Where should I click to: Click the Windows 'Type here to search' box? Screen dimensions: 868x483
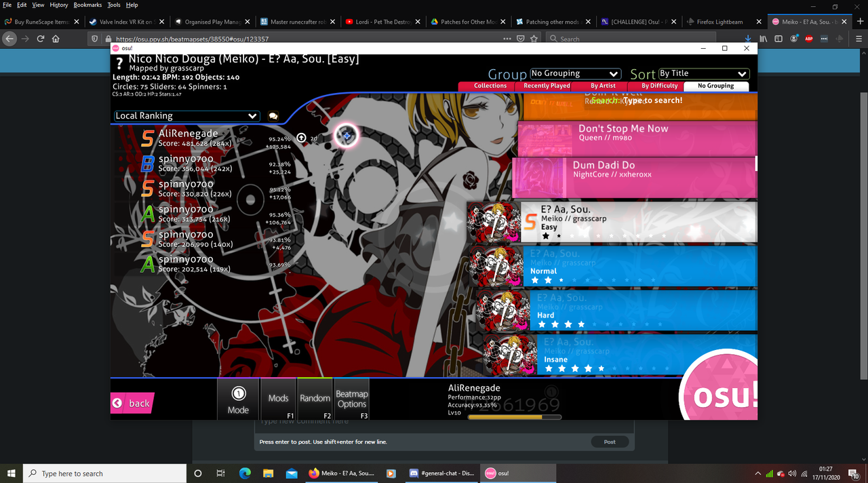click(105, 473)
